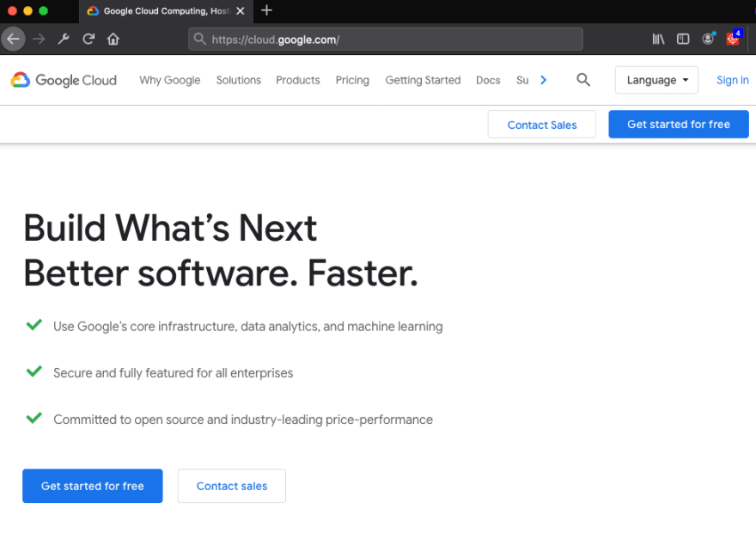Open the truncated Su navigation item
756x552 pixels.
click(x=522, y=80)
